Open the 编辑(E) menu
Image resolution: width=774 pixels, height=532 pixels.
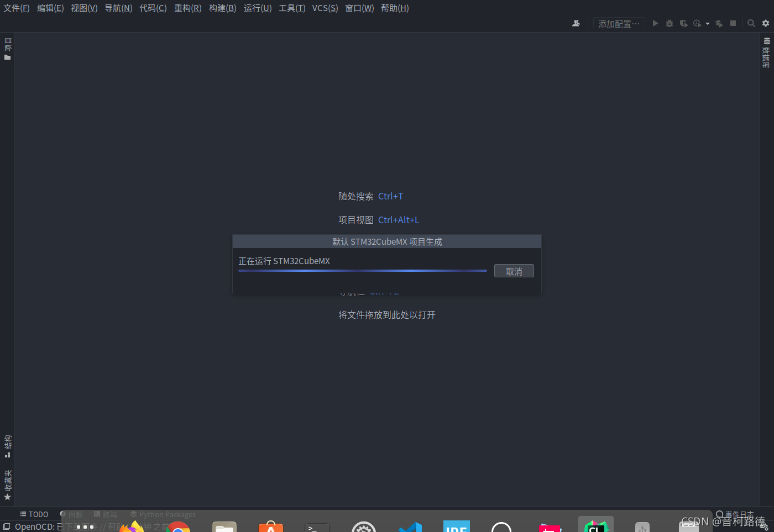[50, 8]
